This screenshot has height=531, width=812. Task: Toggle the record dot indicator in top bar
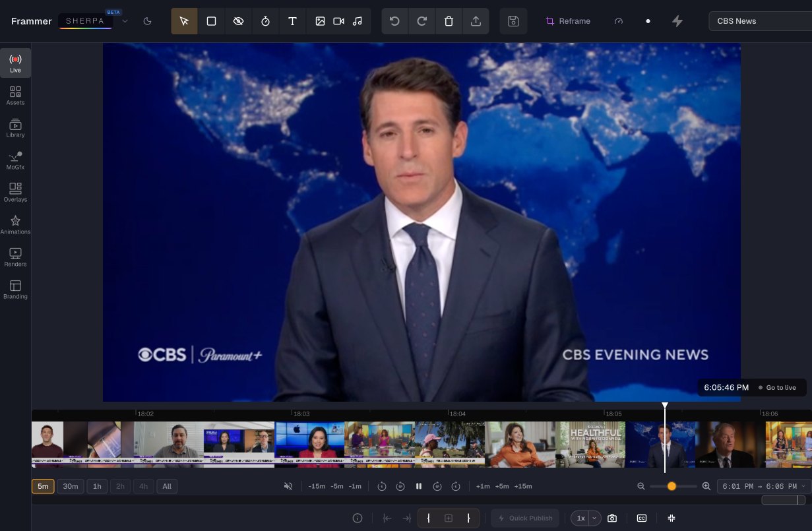click(x=648, y=21)
